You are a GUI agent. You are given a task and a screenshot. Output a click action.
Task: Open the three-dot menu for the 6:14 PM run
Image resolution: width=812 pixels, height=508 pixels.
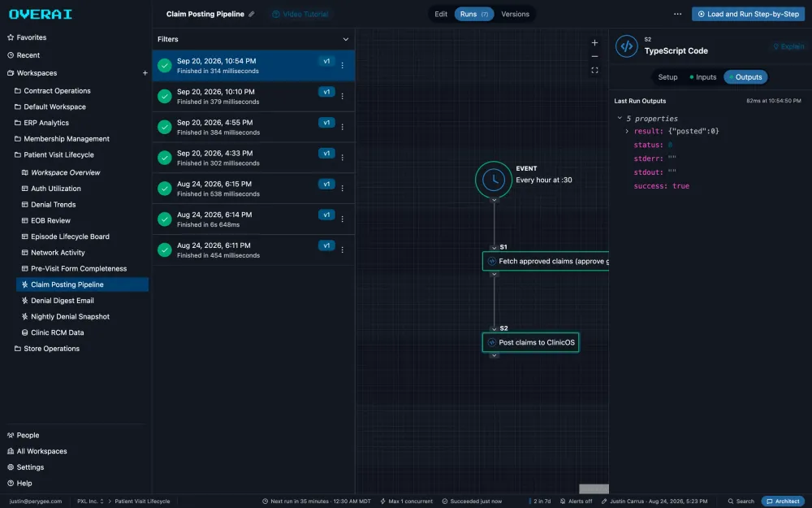click(x=343, y=219)
